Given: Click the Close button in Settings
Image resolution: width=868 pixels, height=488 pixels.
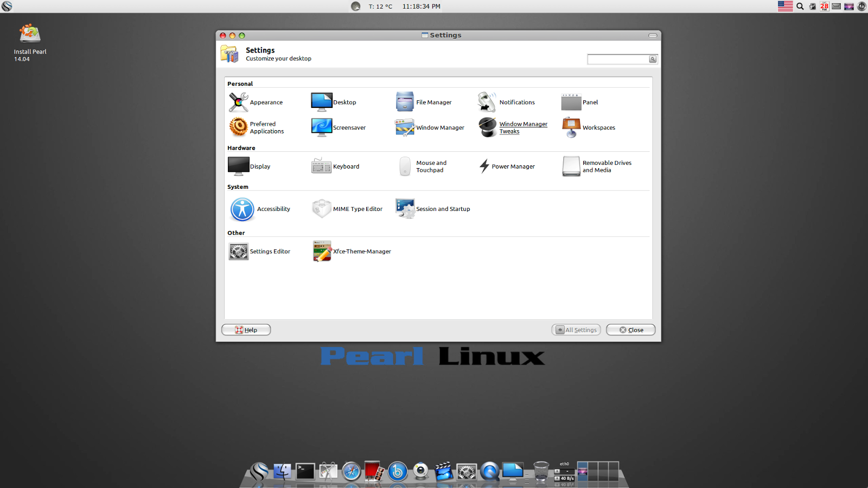Looking at the screenshot, I should pyautogui.click(x=630, y=330).
